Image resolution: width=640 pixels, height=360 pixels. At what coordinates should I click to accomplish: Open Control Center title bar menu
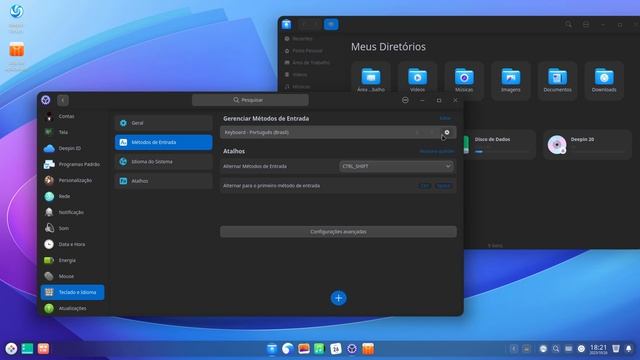pos(405,100)
